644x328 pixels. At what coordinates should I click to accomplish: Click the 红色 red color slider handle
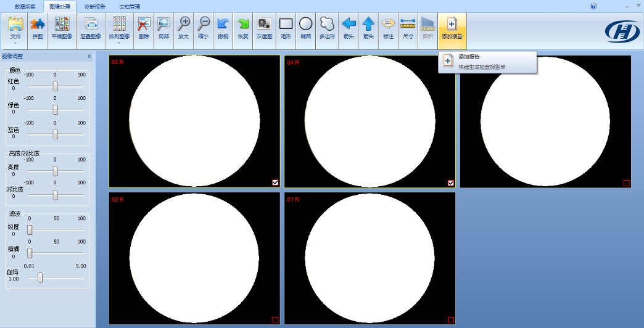click(55, 86)
